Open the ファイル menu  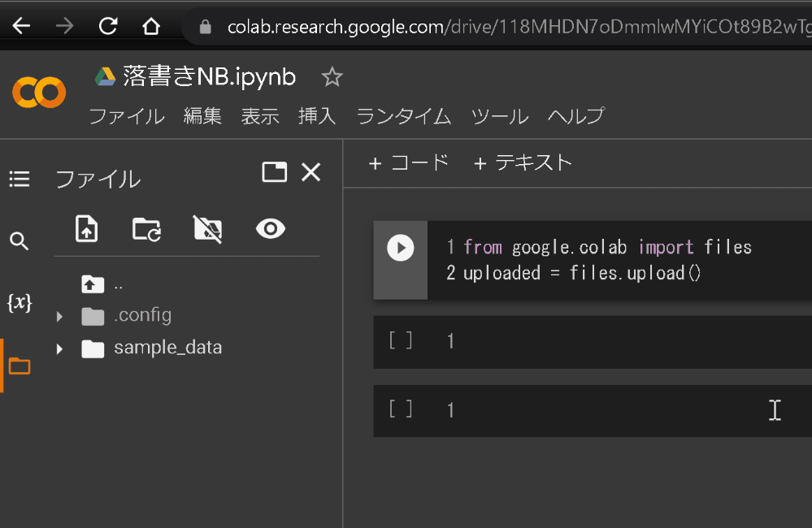[126, 116]
